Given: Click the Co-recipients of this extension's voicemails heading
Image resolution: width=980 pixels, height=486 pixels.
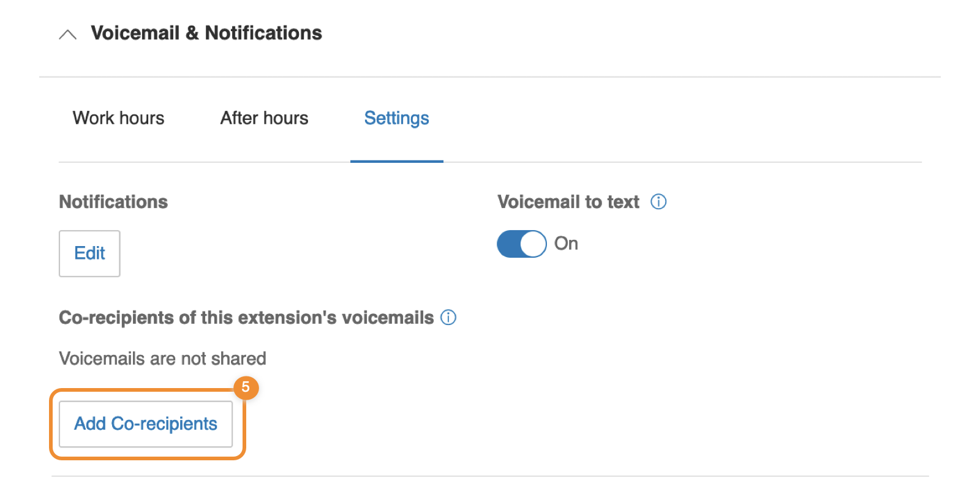Looking at the screenshot, I should click(x=246, y=318).
